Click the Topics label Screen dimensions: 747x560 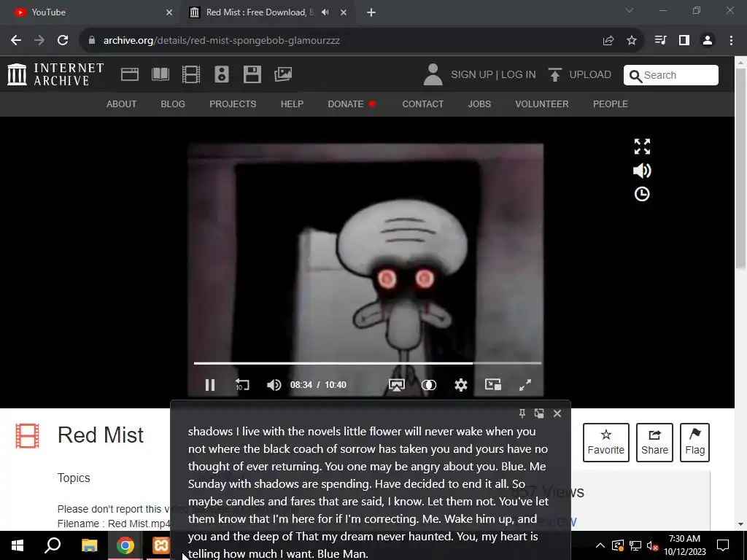(x=74, y=478)
